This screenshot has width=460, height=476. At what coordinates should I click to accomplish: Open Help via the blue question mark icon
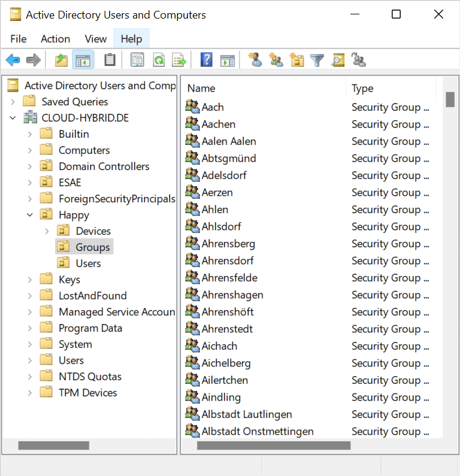point(207,60)
